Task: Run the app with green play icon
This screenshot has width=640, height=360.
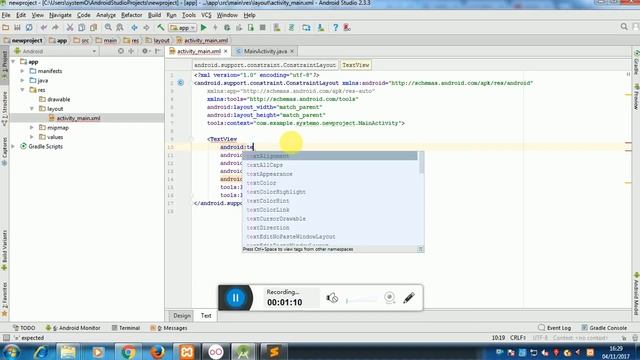Action: pos(204,28)
